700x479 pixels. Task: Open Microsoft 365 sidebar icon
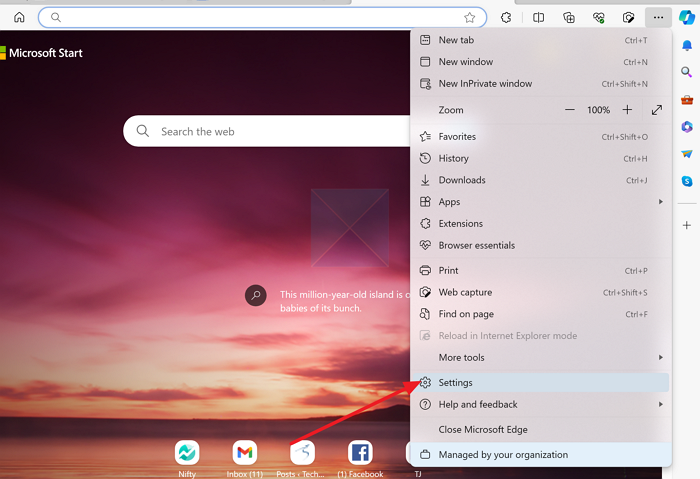point(687,127)
